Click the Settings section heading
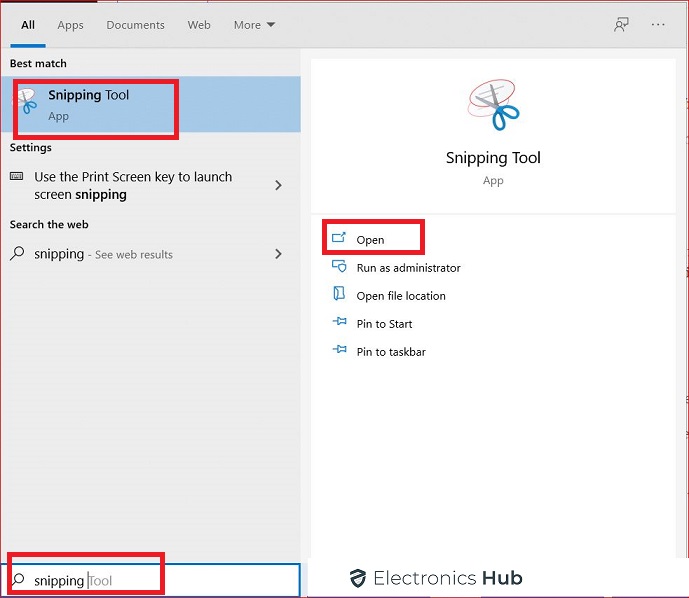Screen dimensions: 689x598 click(31, 148)
